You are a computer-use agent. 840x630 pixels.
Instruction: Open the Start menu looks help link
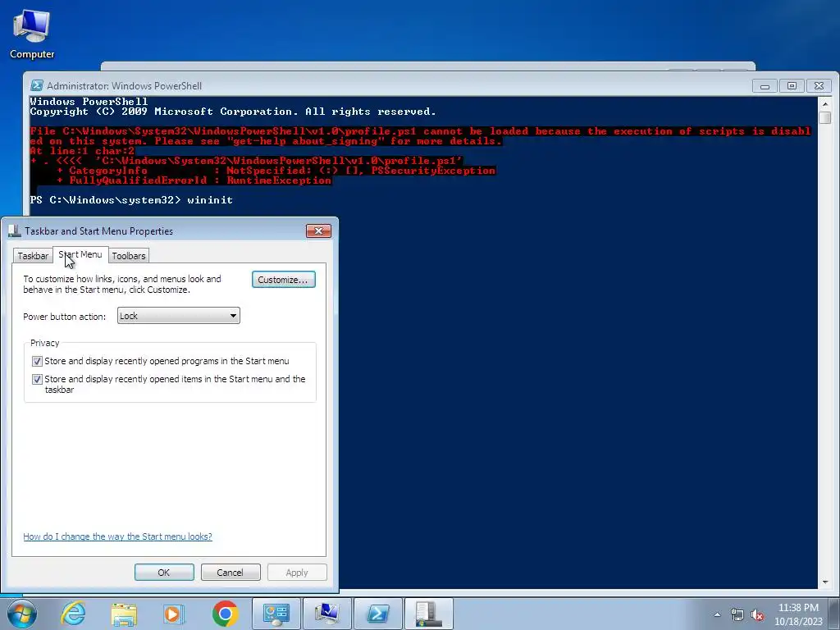pyautogui.click(x=117, y=536)
